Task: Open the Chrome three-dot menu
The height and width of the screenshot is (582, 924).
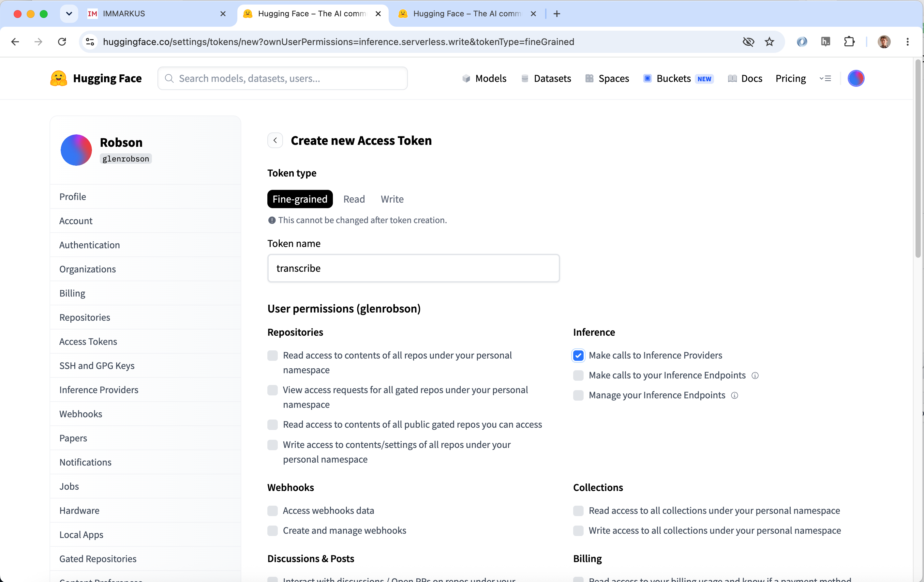Action: (907, 41)
